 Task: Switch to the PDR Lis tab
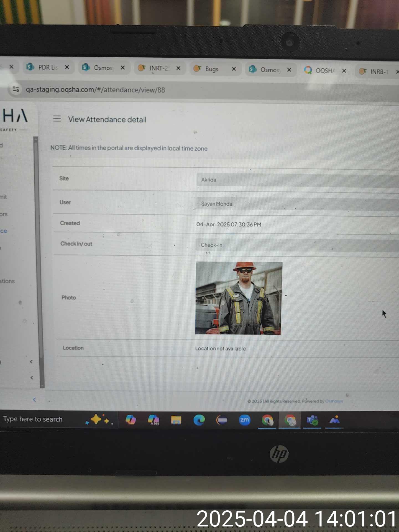click(48, 67)
